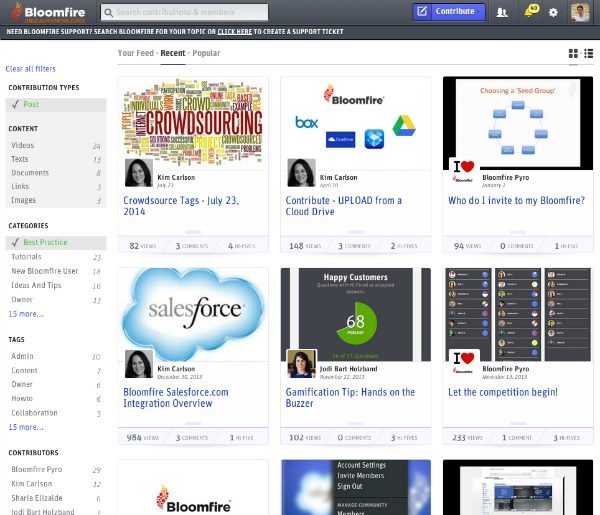Screen dimensions: 600x515
Task: Click Kim Carlson's avatar on Crowdsource Tags card
Action: 139,173
